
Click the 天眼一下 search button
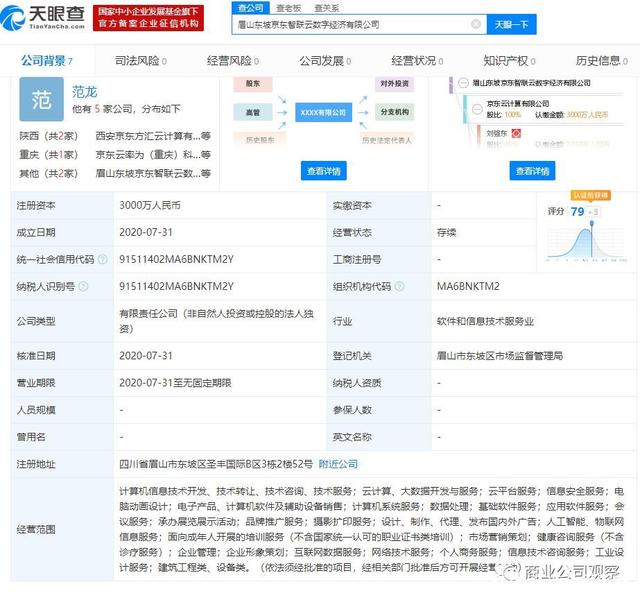tap(511, 24)
